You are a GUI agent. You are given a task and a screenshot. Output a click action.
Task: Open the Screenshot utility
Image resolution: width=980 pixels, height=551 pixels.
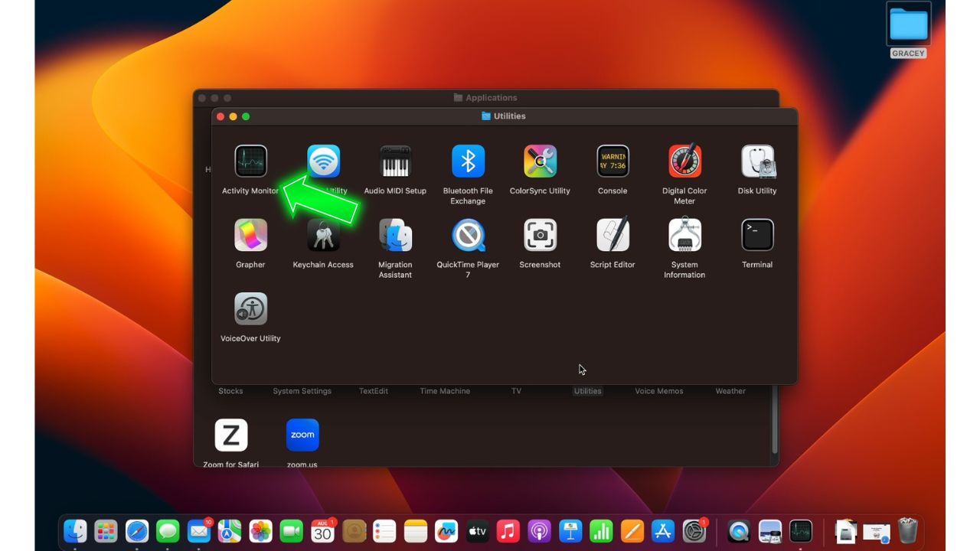coord(540,235)
